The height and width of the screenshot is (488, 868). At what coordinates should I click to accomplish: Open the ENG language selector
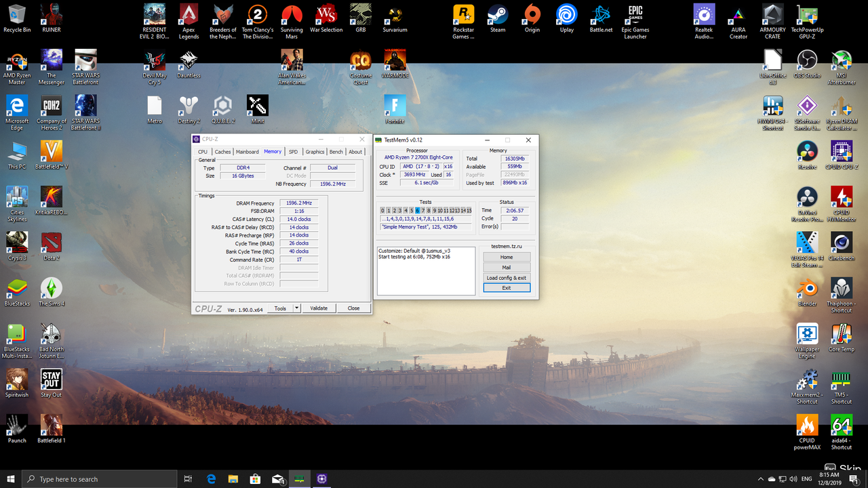point(808,479)
